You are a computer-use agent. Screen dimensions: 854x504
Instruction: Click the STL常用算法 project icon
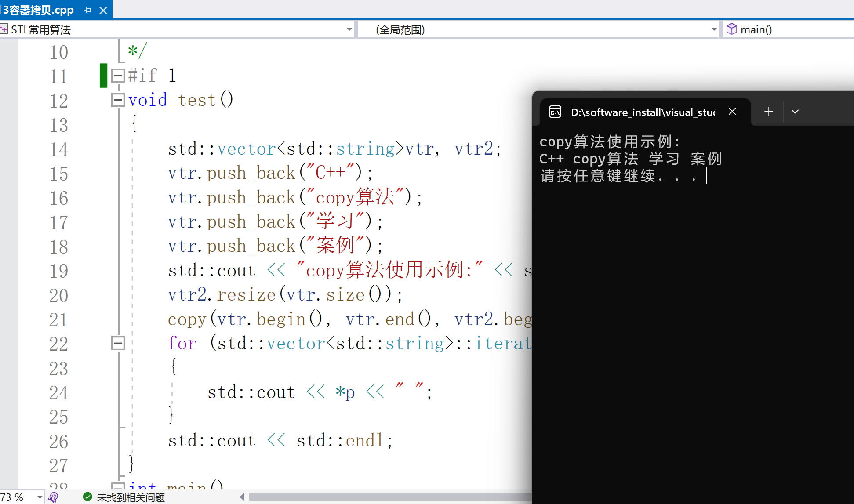click(x=4, y=29)
